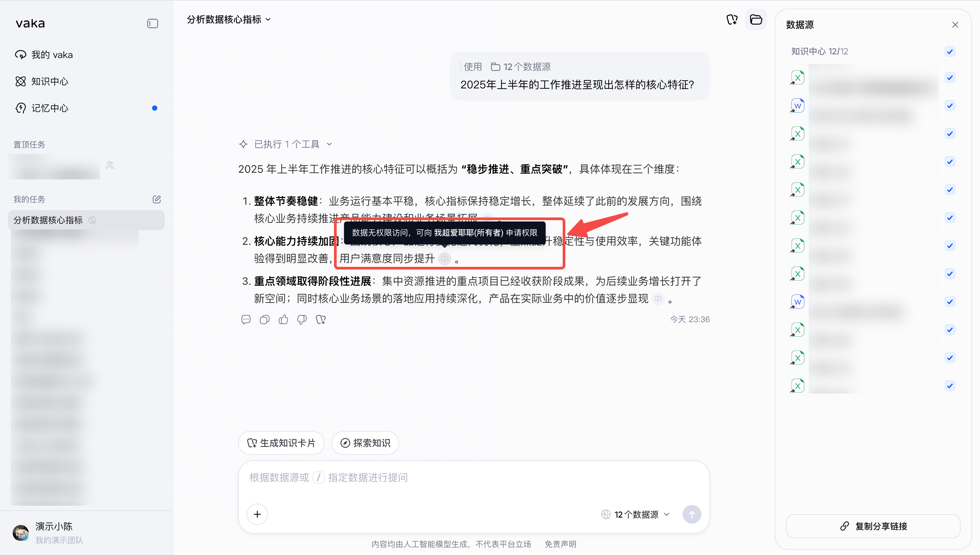
Task: Uncheck first Excel data source checkbox
Action: [x=950, y=78]
